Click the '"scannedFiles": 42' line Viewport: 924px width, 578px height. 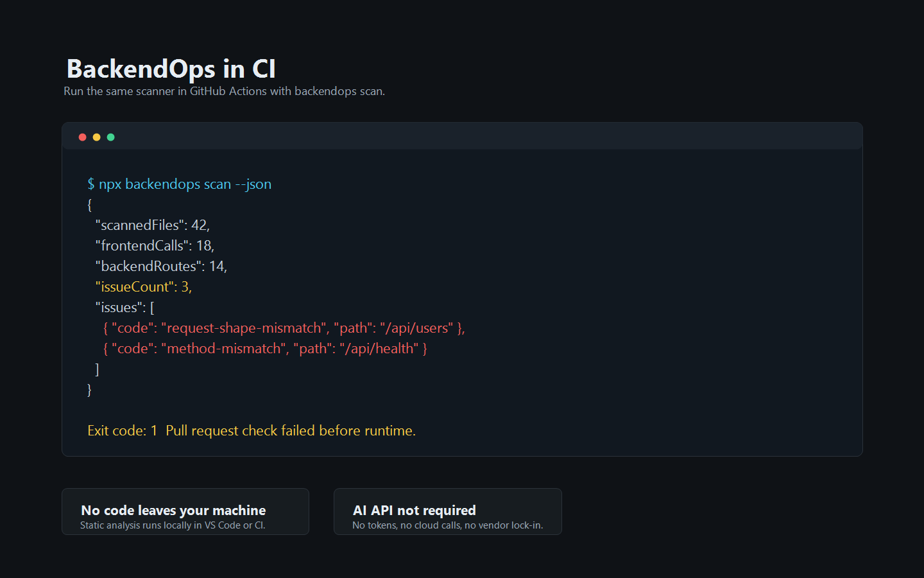[x=153, y=225]
